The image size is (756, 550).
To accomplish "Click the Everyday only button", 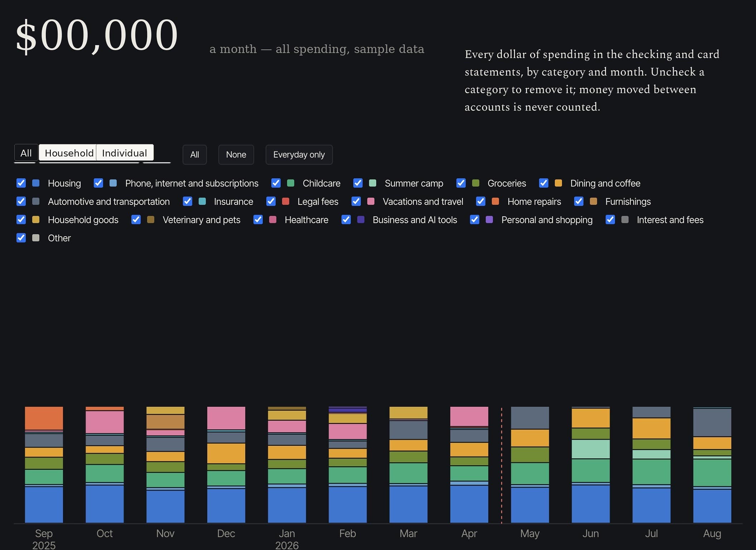I will [x=299, y=155].
